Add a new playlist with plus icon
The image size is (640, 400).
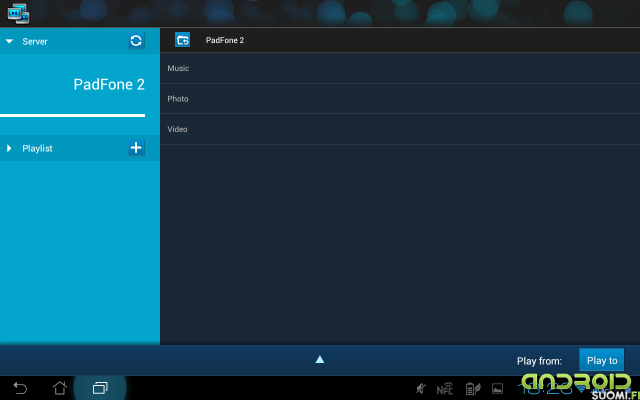coord(136,148)
